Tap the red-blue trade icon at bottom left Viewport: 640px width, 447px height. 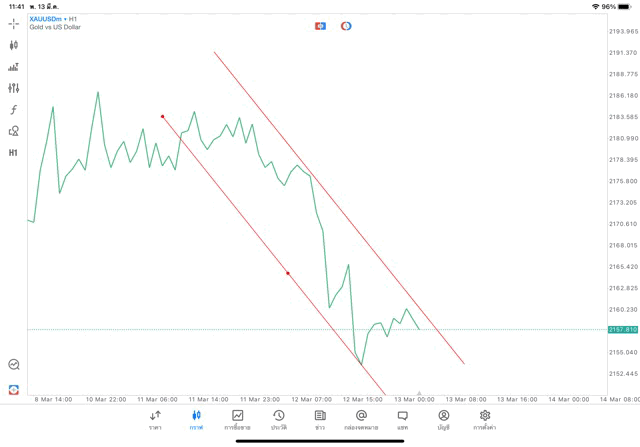point(14,389)
